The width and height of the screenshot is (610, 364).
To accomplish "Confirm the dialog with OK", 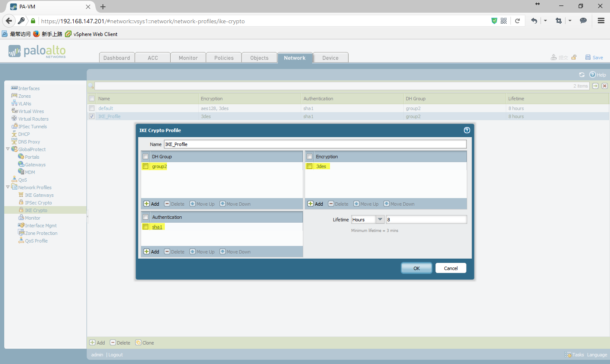I will click(x=416, y=268).
